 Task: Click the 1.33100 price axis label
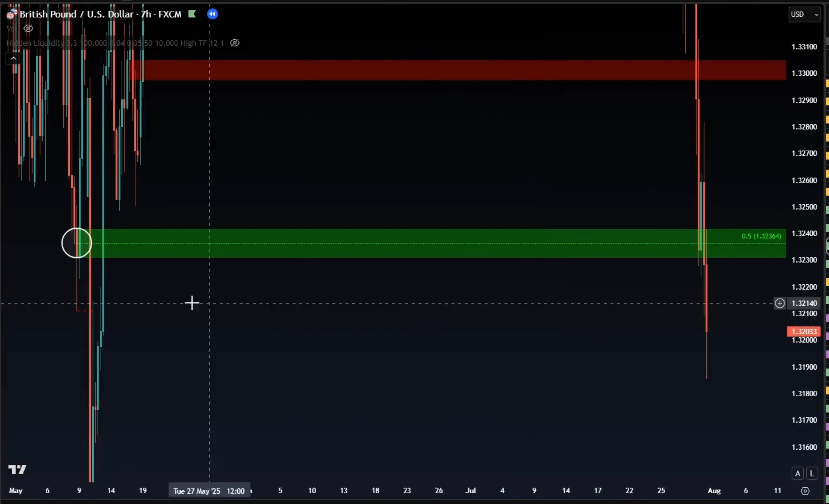(x=804, y=47)
